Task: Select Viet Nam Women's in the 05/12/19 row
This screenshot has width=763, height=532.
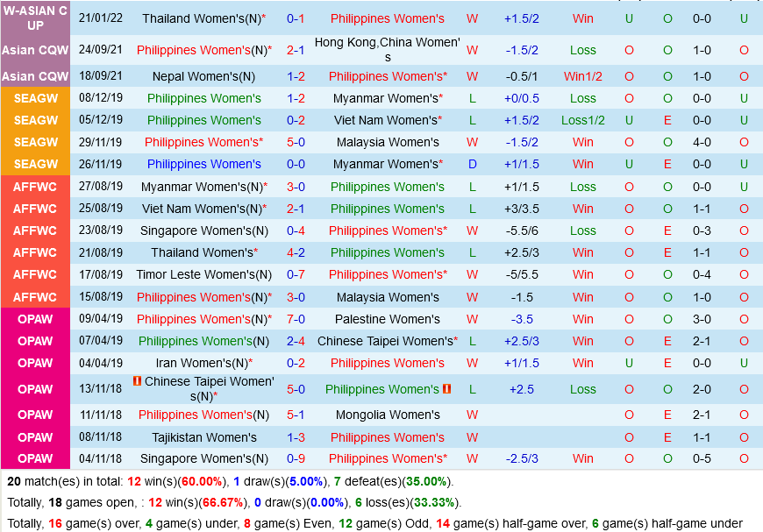Action: pos(387,120)
